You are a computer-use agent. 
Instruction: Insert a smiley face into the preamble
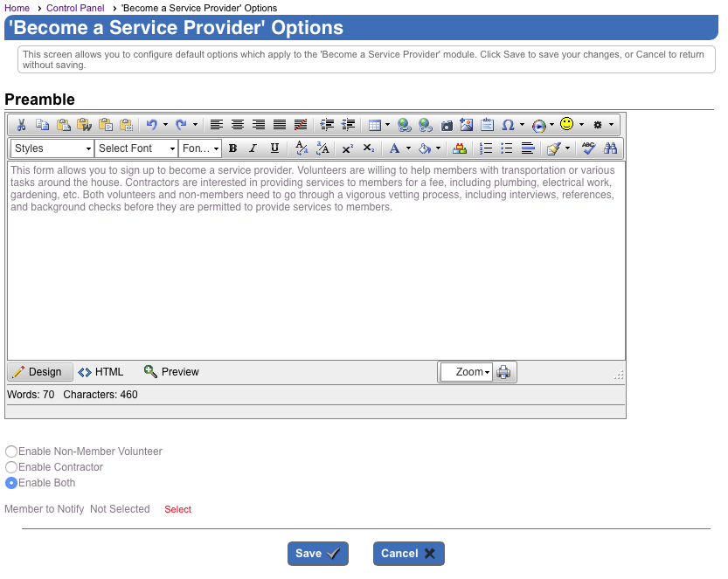click(x=568, y=124)
